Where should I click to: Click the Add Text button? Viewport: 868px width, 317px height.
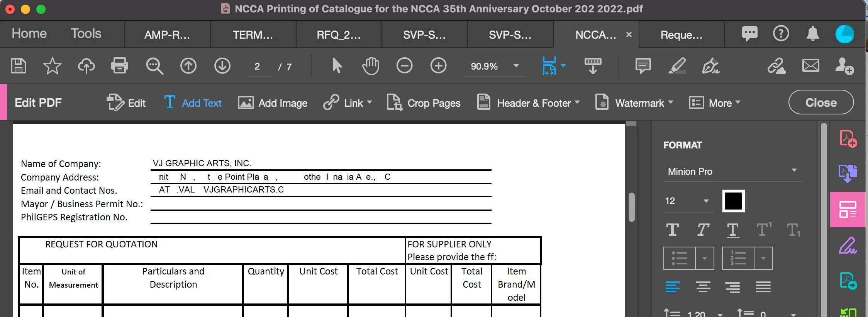[193, 103]
